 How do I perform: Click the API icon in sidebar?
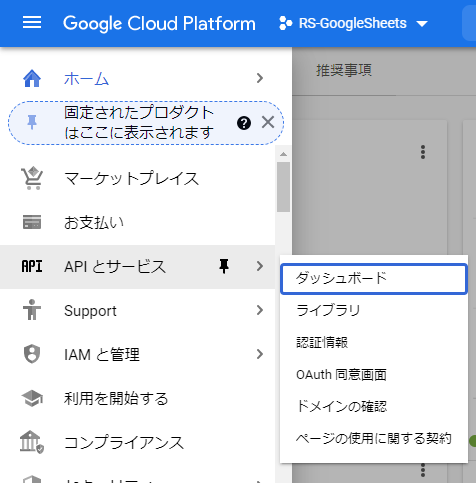(32, 266)
